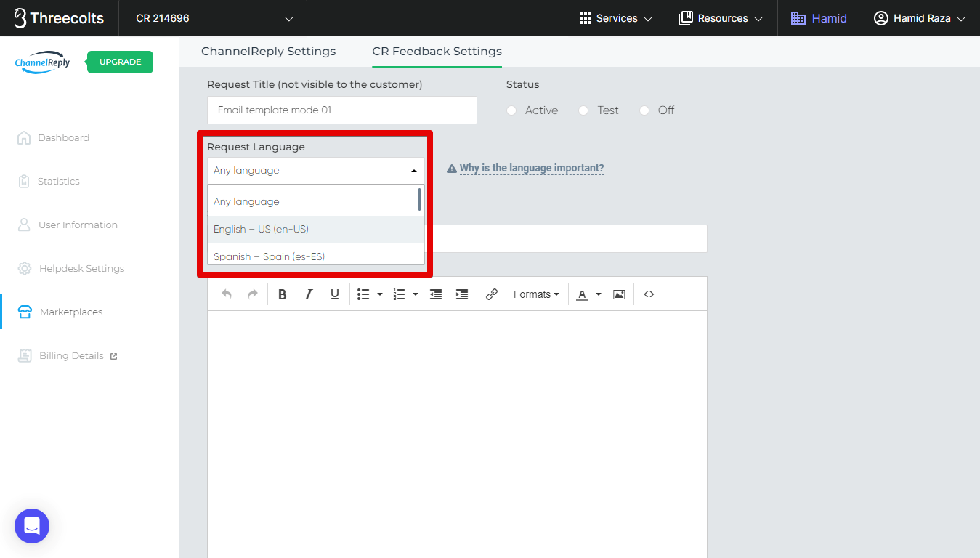Toggle bold formatting
Image resolution: width=980 pixels, height=558 pixels.
click(x=283, y=294)
